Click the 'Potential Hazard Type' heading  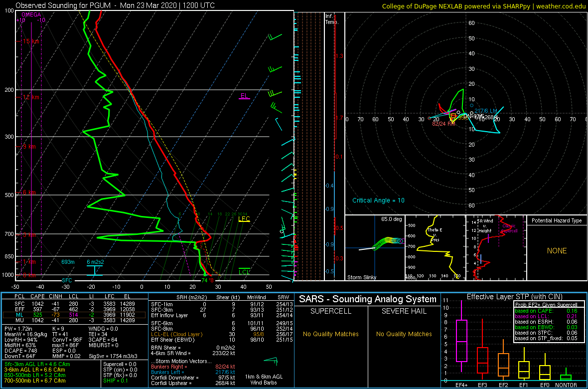pyautogui.click(x=556, y=221)
